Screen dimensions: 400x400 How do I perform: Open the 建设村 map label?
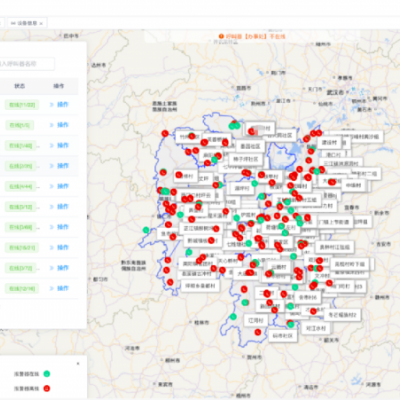pyautogui.click(x=329, y=142)
